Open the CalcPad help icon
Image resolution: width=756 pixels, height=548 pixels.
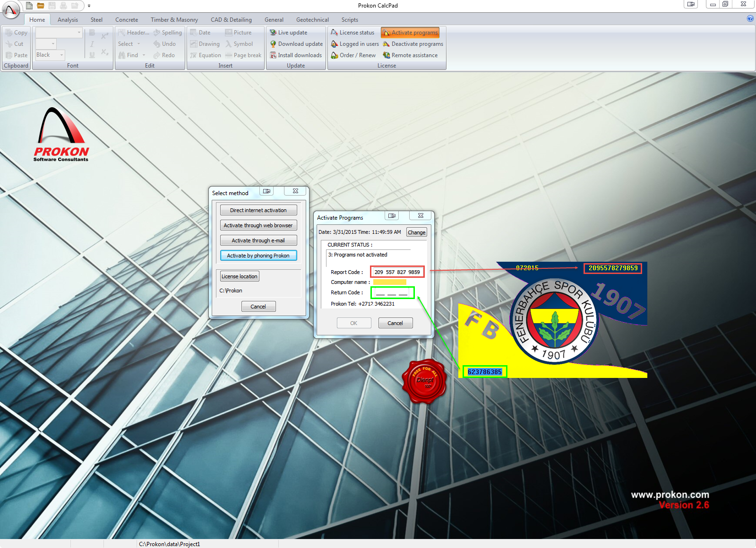[x=750, y=18]
